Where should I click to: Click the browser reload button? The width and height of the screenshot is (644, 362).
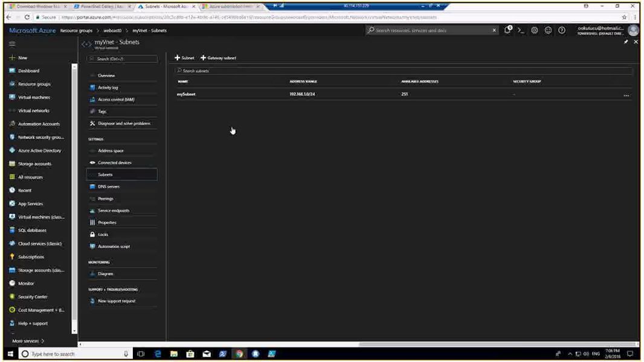[x=27, y=17]
